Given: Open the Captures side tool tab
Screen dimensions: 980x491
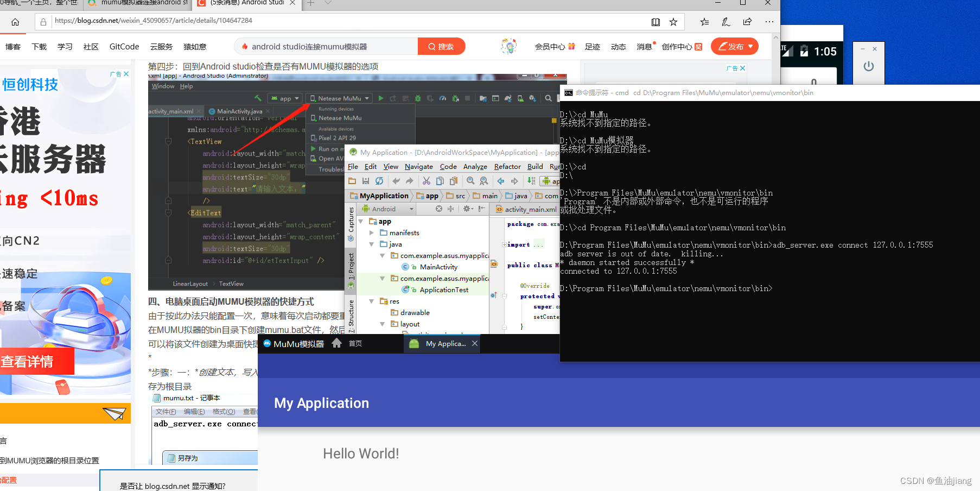Looking at the screenshot, I should click(x=351, y=224).
